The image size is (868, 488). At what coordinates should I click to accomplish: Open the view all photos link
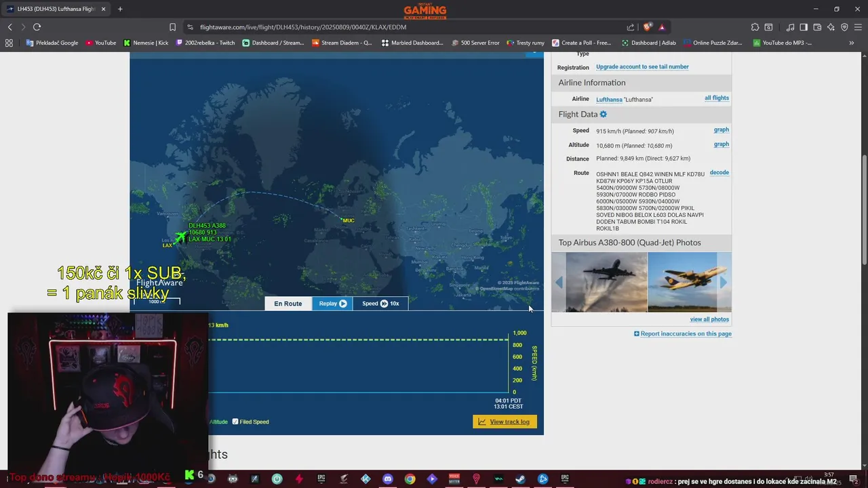coord(709,319)
